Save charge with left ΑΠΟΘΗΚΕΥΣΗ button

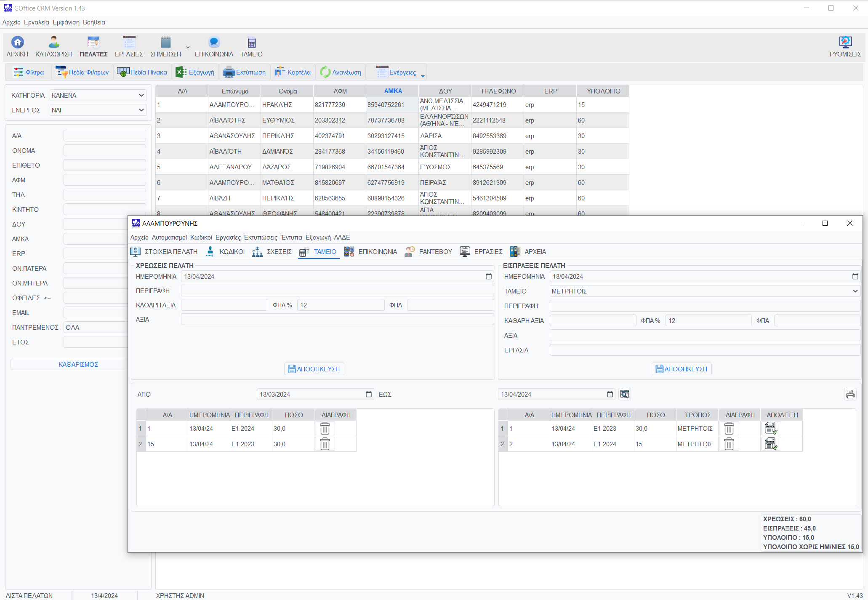314,369
